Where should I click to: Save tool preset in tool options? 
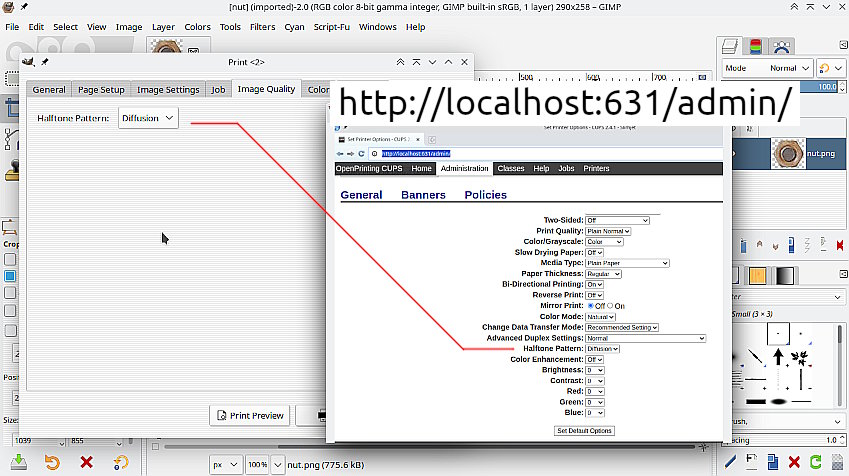(18, 462)
